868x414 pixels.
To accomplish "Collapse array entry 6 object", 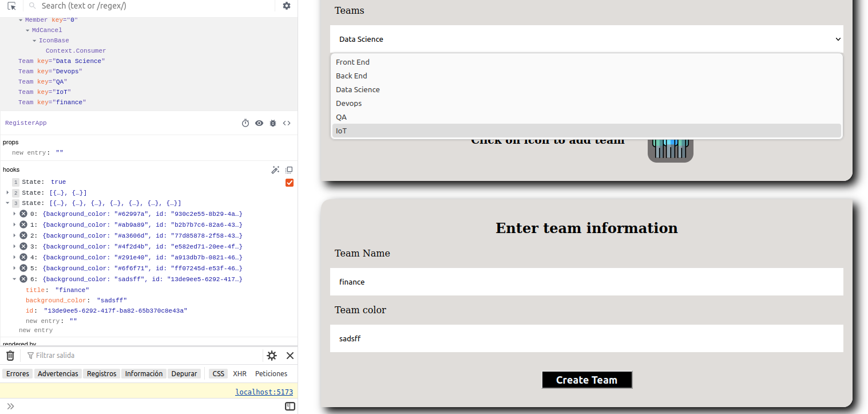I will coord(15,279).
